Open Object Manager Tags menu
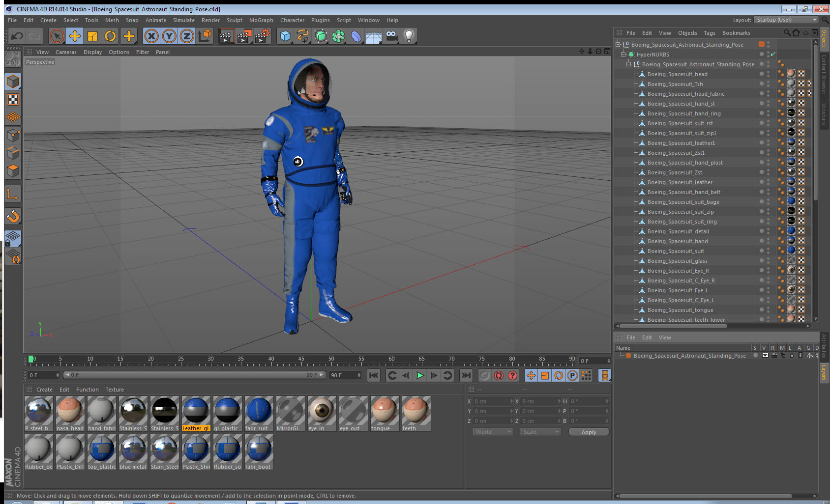Screen dimensions: 830x504 pos(709,33)
